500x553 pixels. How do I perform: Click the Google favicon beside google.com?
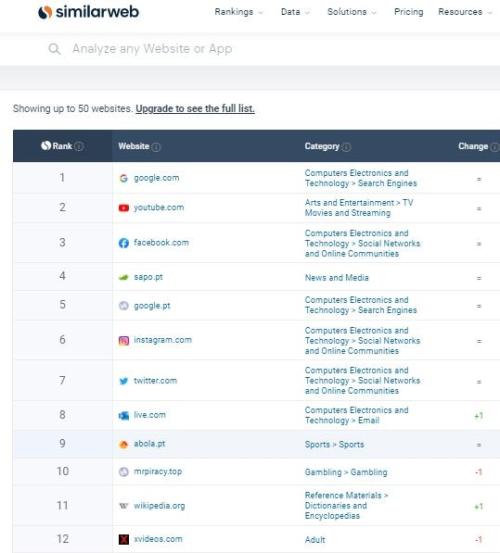123,178
